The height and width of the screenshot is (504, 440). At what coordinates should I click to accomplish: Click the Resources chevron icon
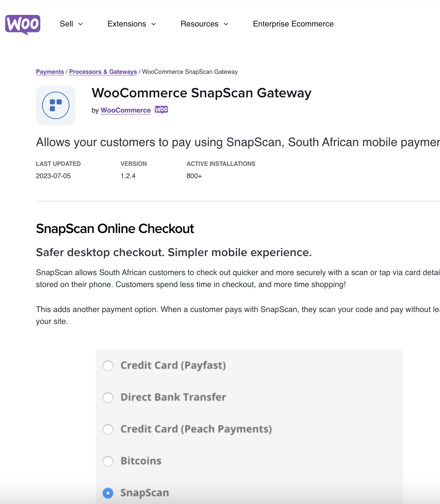tap(226, 24)
